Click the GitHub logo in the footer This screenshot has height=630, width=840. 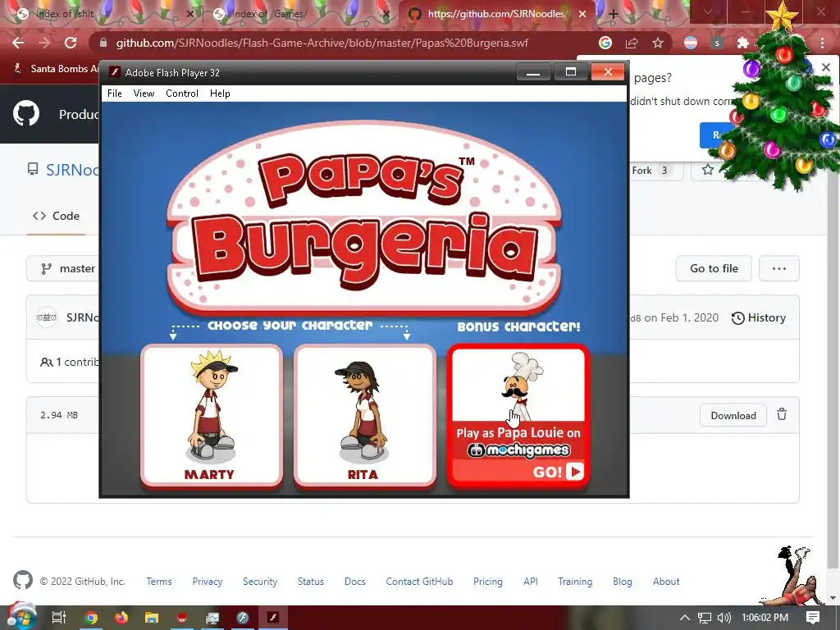pyautogui.click(x=22, y=581)
